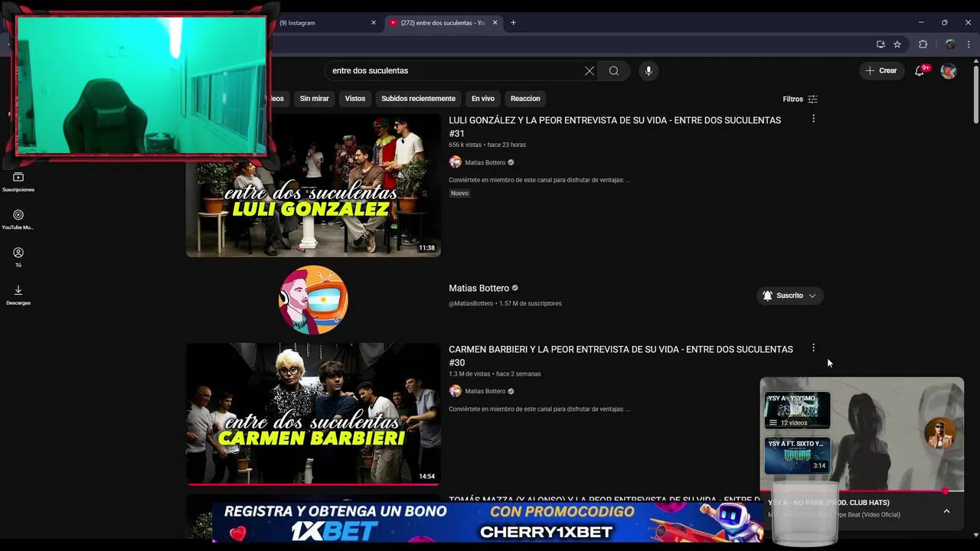Viewport: 980px width, 551px height.
Task: Click the 656 k vistas text
Action: (465, 145)
